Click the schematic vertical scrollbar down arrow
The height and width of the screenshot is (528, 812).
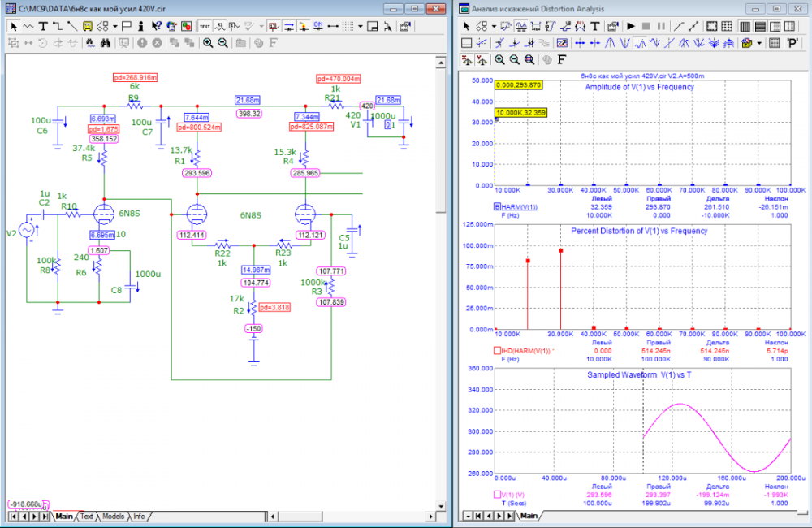point(441,504)
